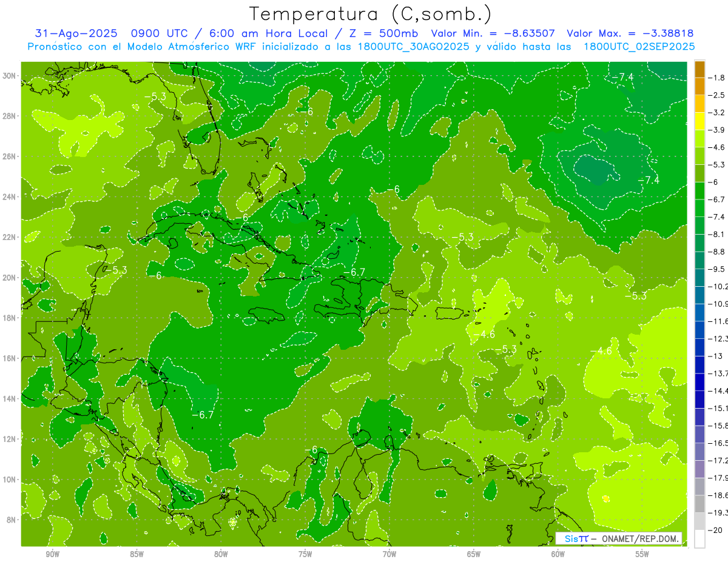Click the '55W' longitude axis label
This screenshot has height=562, width=728.
642,554
